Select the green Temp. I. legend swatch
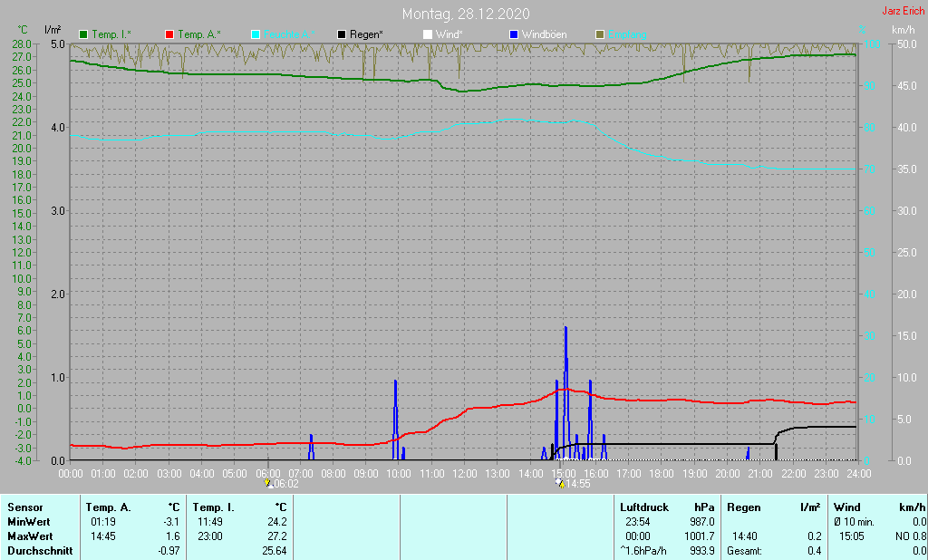This screenshot has height=560, width=928. (84, 34)
